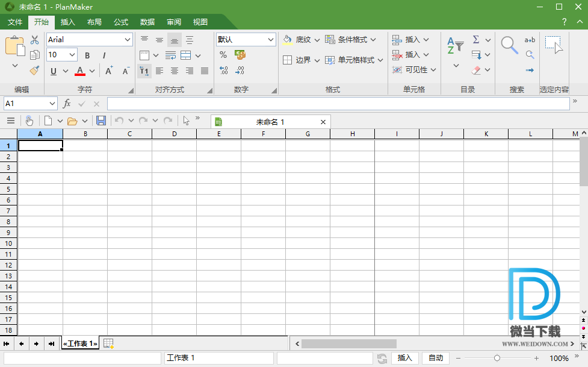
Task: Toggle vertical text orientation T1
Action: [x=144, y=71]
